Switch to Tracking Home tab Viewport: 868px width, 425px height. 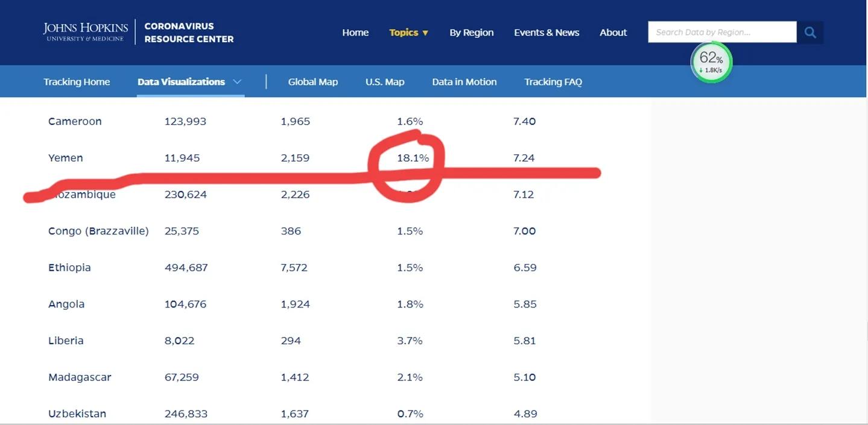[x=77, y=82]
